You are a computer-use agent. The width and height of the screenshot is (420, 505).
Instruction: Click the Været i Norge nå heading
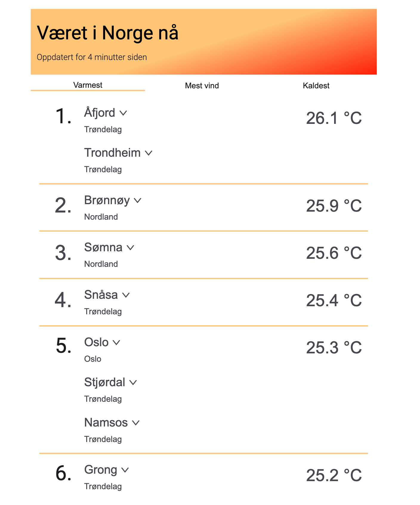pyautogui.click(x=108, y=33)
